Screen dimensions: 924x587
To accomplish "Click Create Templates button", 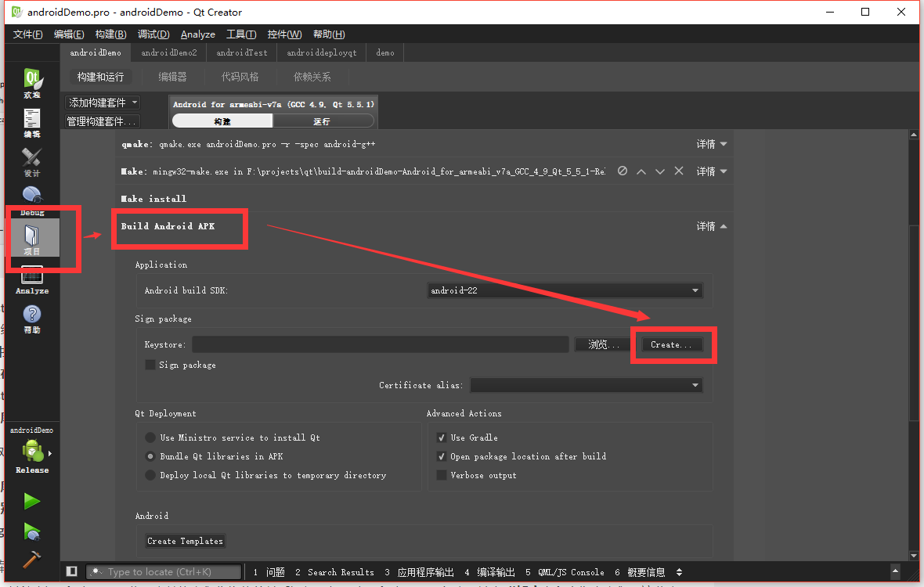I will point(185,541).
